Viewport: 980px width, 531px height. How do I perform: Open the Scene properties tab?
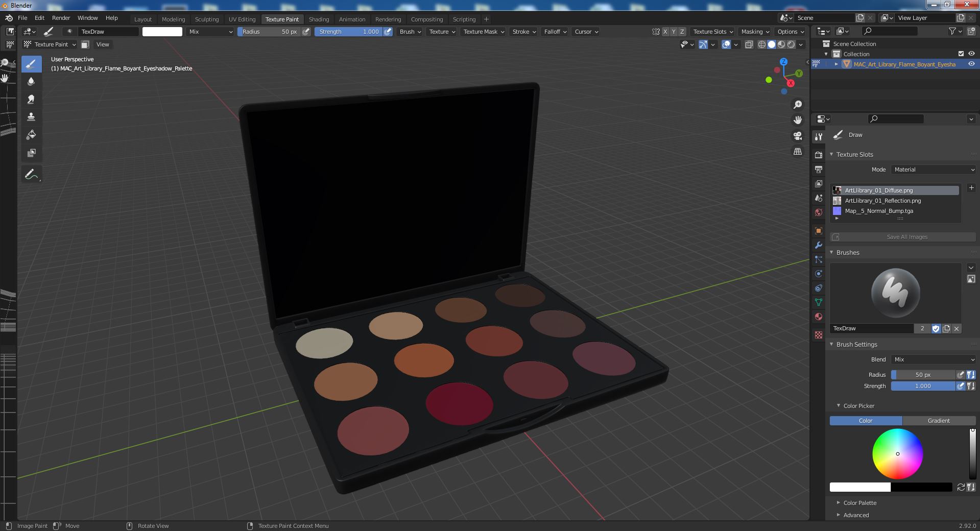[x=819, y=198]
